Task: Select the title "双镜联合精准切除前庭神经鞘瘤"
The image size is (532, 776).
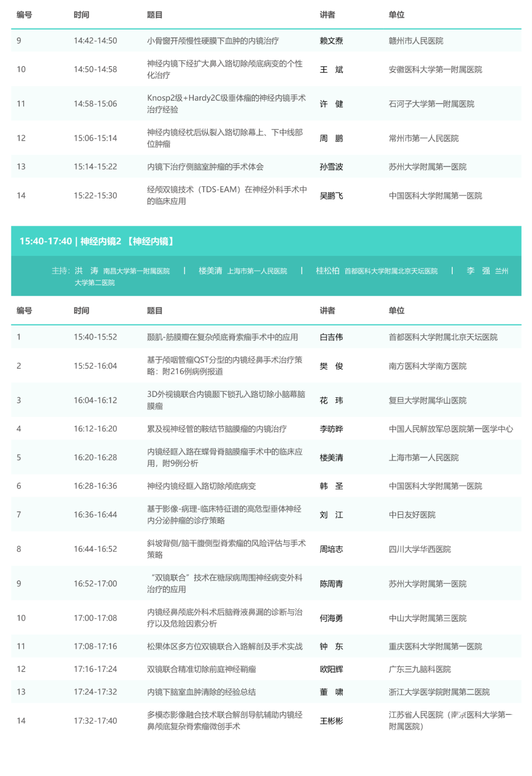Action: [x=201, y=669]
